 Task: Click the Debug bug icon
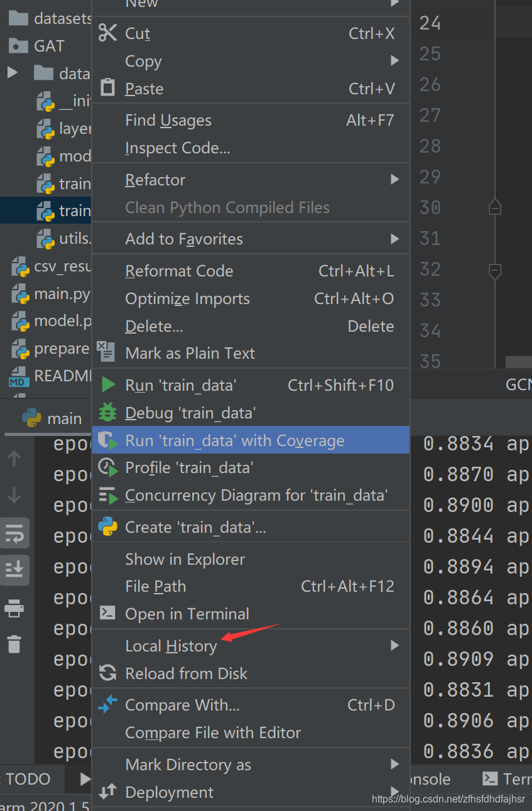coord(108,413)
